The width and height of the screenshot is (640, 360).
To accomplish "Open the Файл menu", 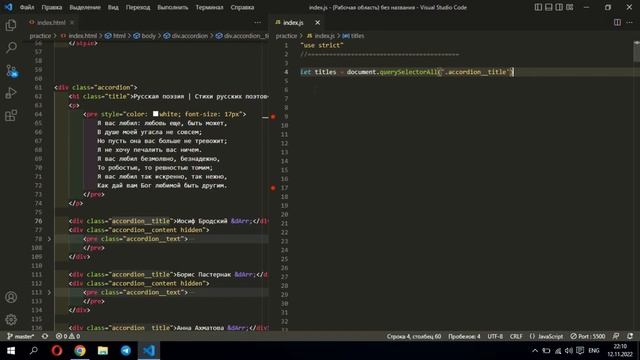I will [x=27, y=7].
